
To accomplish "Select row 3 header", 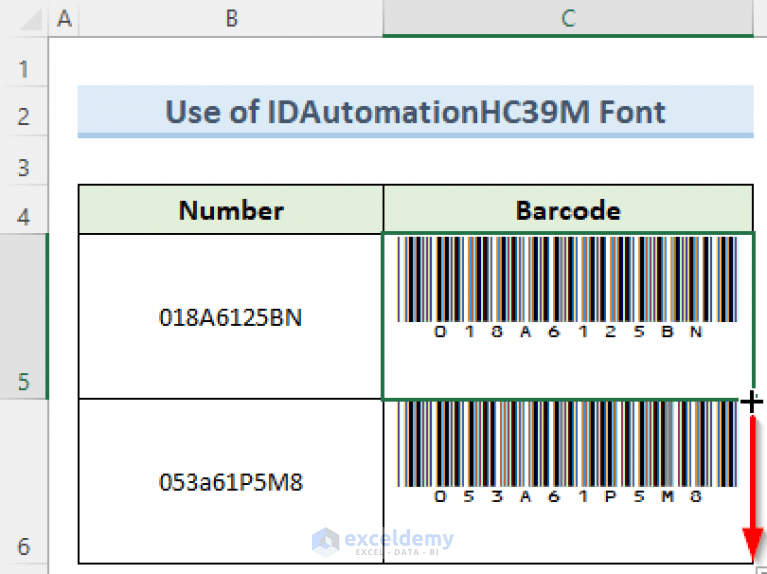I will click(x=23, y=161).
